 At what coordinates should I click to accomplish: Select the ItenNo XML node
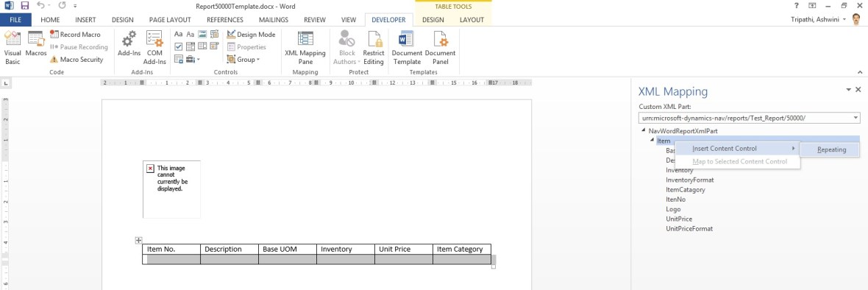[x=676, y=199]
